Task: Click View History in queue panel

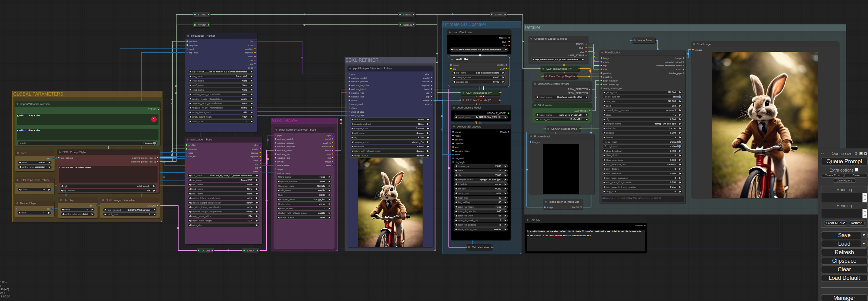Action: 844,180
